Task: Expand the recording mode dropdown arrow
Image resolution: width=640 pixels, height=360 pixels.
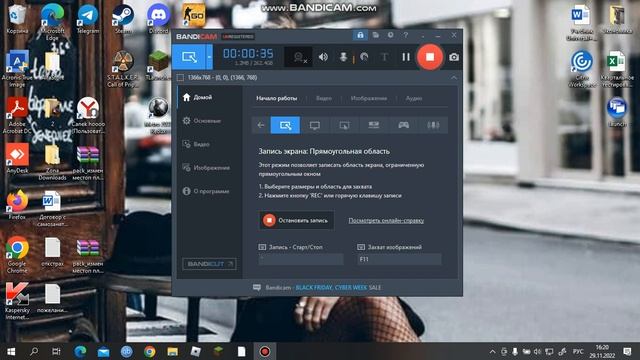Action: (209, 57)
